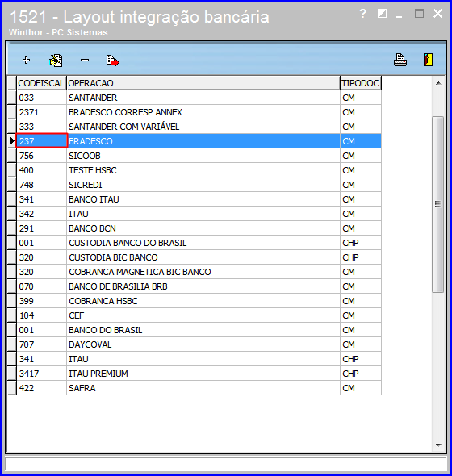This screenshot has width=452, height=476.
Task: Sort by the TIPODOC column header
Action: [361, 83]
